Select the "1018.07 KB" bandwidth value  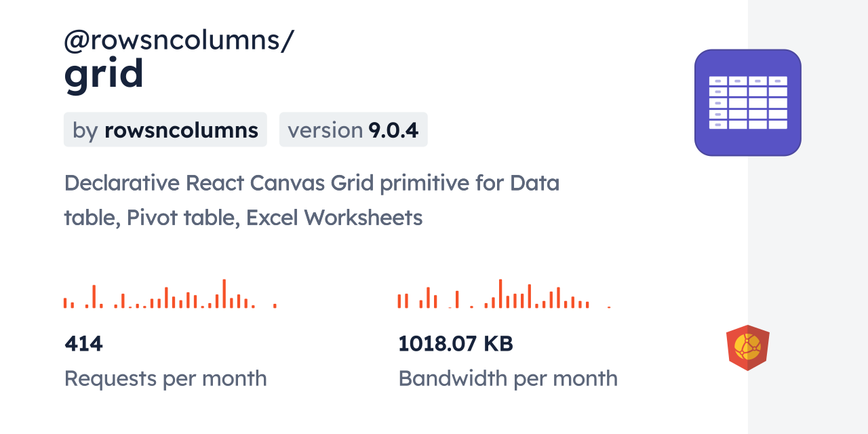pos(456,344)
